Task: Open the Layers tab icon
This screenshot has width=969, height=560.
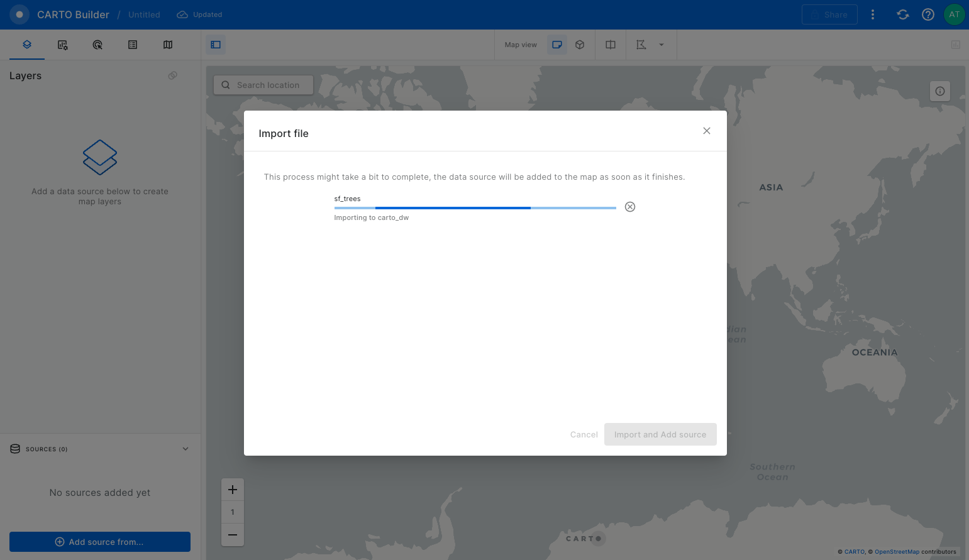Action: tap(27, 45)
